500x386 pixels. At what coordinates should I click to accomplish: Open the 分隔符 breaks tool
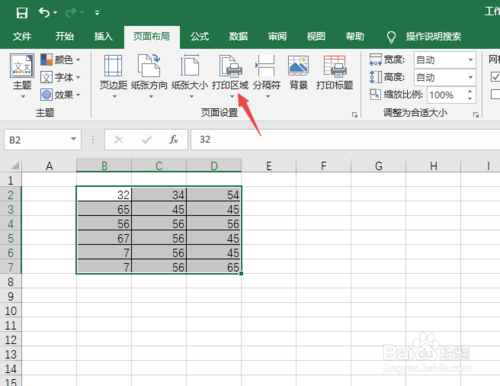pyautogui.click(x=267, y=77)
